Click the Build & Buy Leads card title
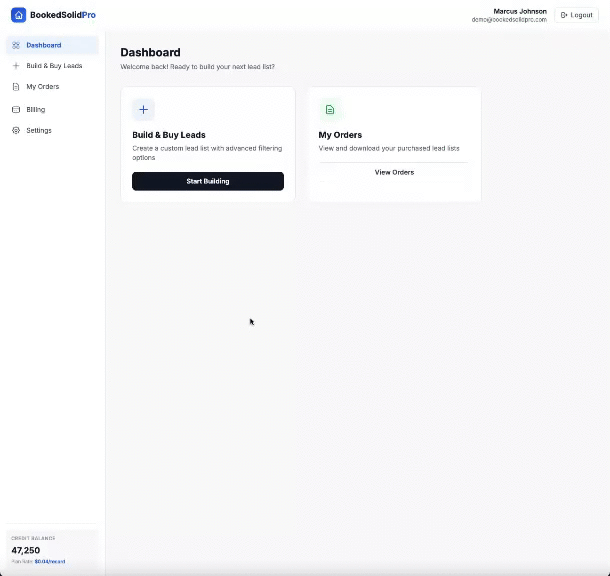The height and width of the screenshot is (576, 610). pyautogui.click(x=169, y=135)
